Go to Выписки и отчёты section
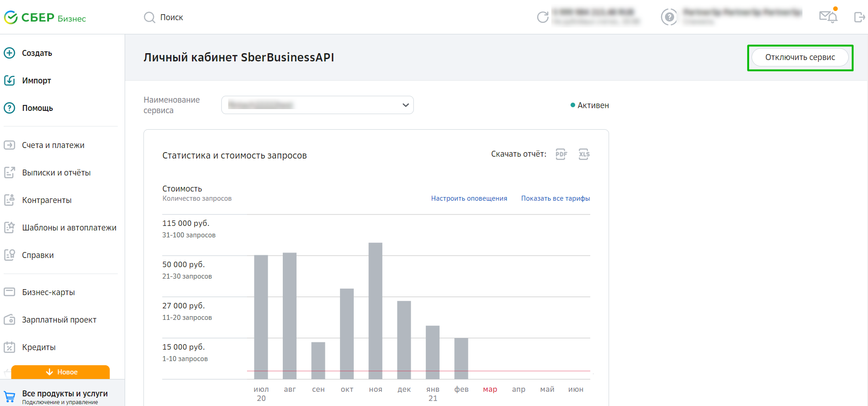 click(x=56, y=173)
